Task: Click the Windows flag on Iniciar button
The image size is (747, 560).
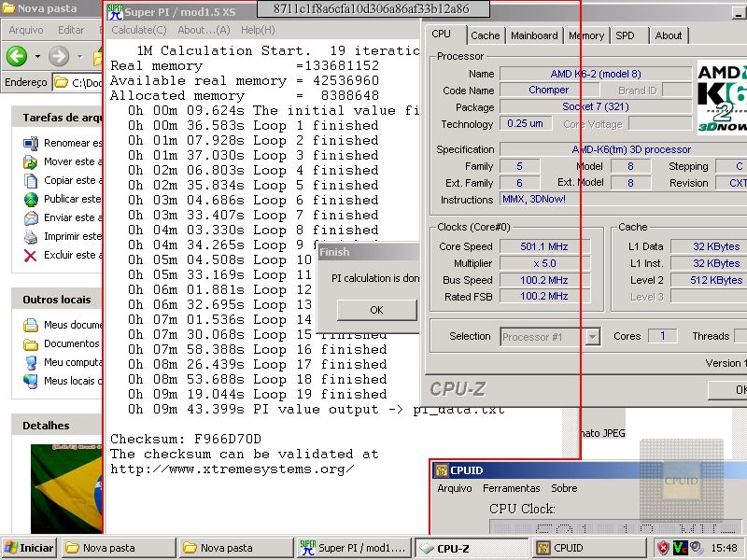Action: 10,548
